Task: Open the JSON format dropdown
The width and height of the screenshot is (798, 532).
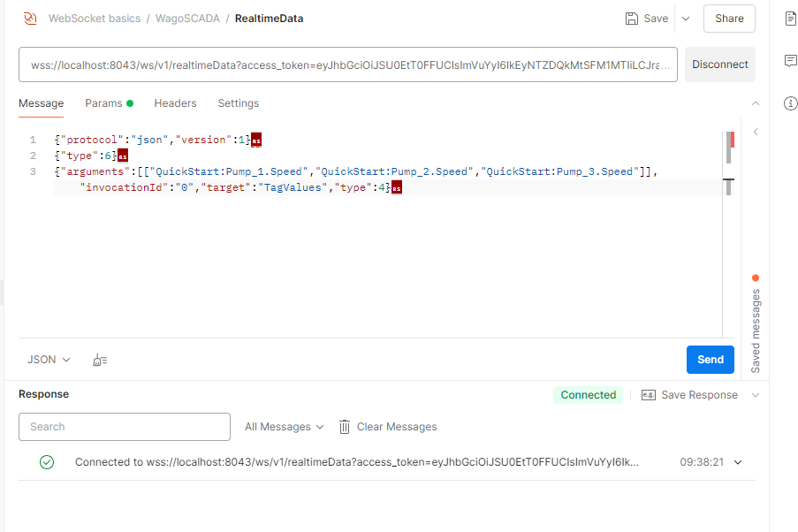Action: point(49,360)
